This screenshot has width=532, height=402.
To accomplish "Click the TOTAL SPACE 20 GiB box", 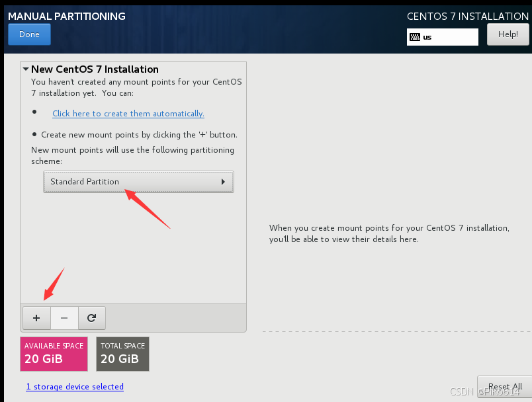I will 123,354.
